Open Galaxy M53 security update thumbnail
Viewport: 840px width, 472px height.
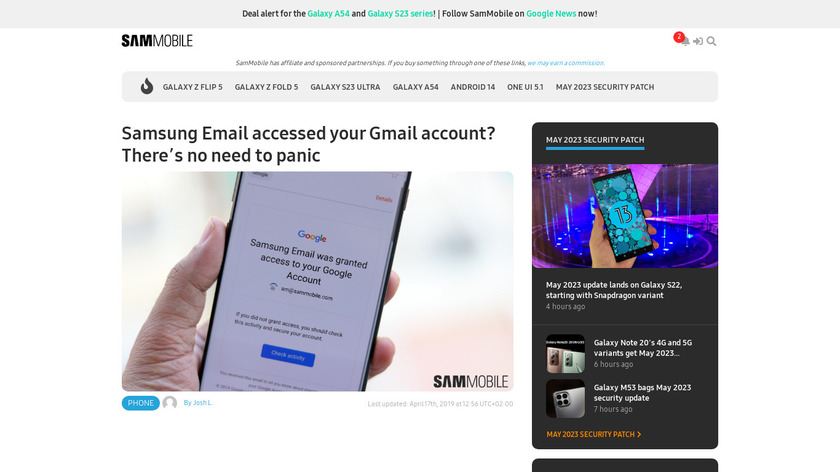(x=565, y=399)
